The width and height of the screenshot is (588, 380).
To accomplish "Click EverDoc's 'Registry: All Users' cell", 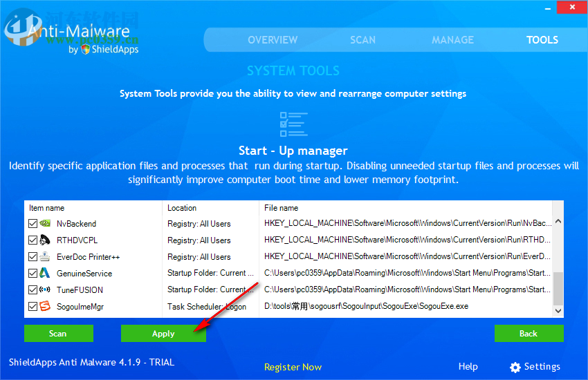I will tap(199, 257).
